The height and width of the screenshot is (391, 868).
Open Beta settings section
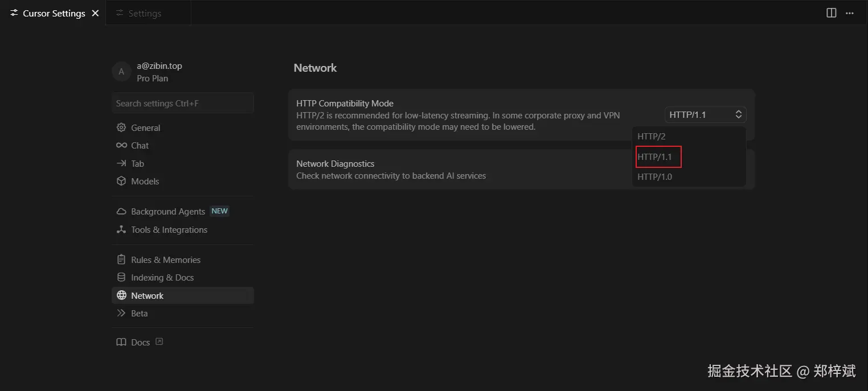[x=183, y=313]
